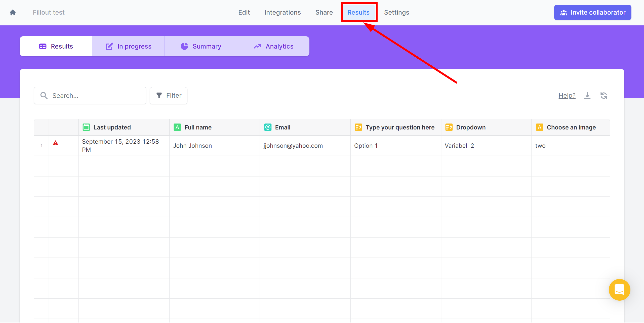
Task: Click the Email column at-sign icon
Action: pyautogui.click(x=268, y=127)
